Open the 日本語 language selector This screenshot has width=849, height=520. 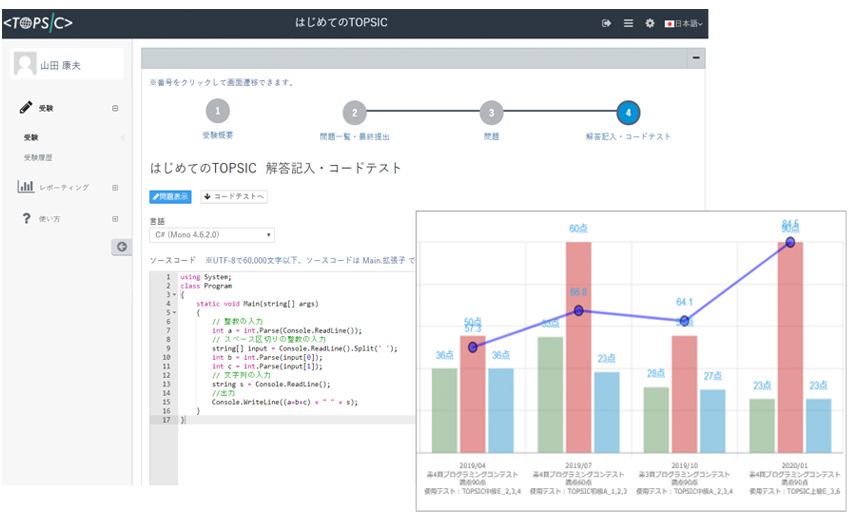click(685, 23)
